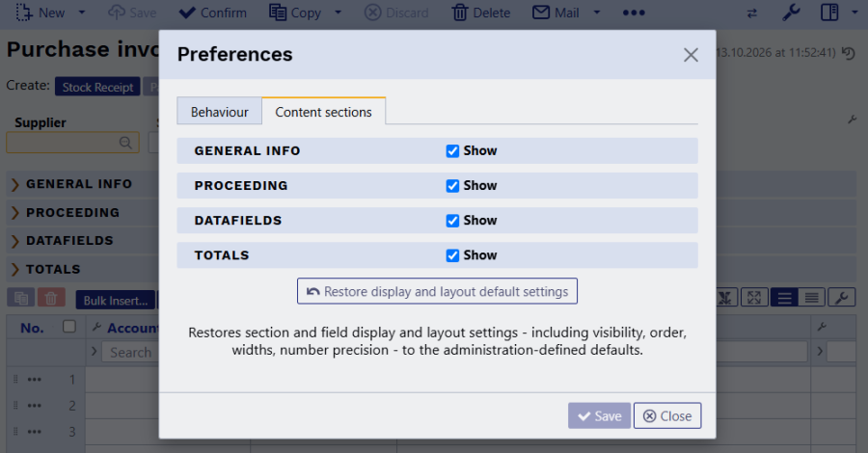Expand the GENERAL INFO section behind the dialog
The width and height of the screenshot is (868, 453).
[x=14, y=184]
